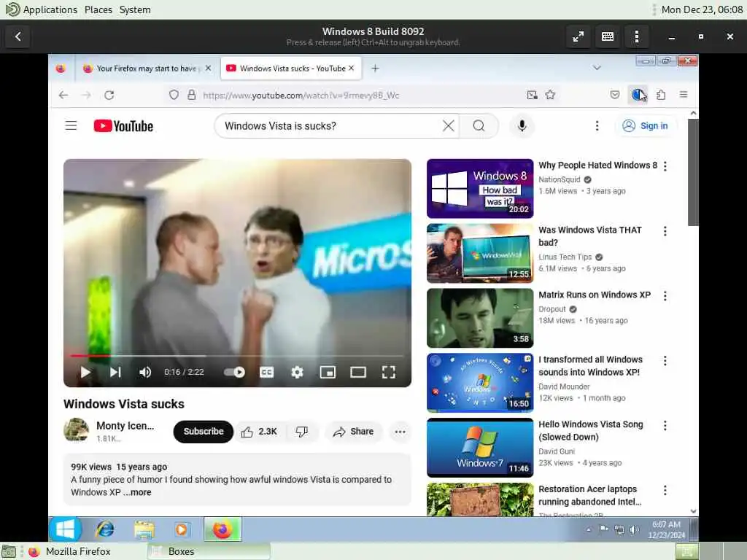Open Matrix Runs on Windows XP thumbnail
The image size is (747, 560).
[x=480, y=318]
